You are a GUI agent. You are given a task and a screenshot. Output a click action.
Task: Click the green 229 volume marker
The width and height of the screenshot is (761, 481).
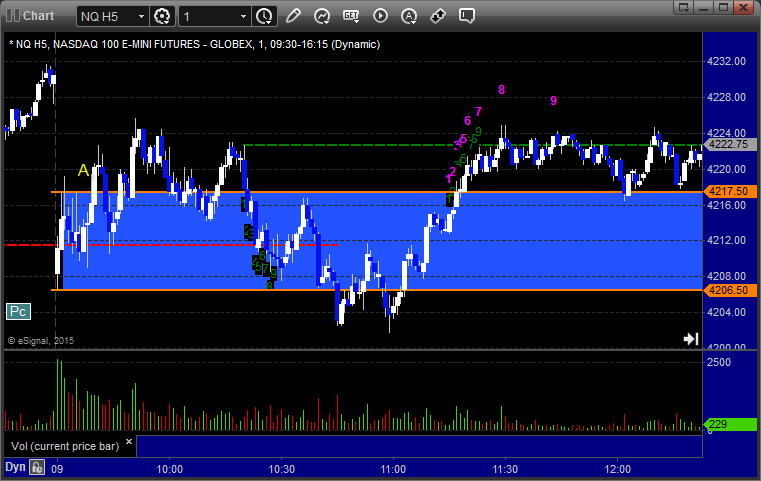pos(723,425)
